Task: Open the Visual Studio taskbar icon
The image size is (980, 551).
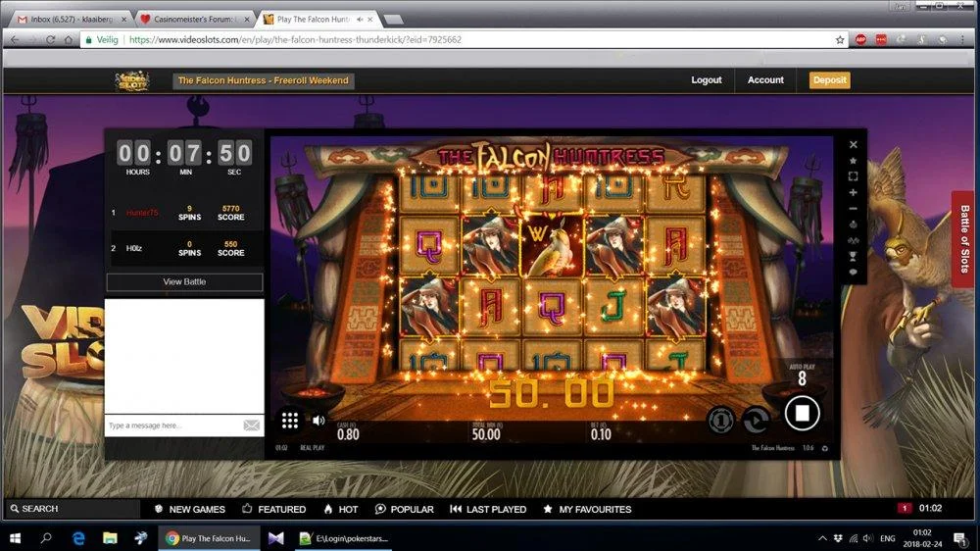Action: [x=275, y=538]
